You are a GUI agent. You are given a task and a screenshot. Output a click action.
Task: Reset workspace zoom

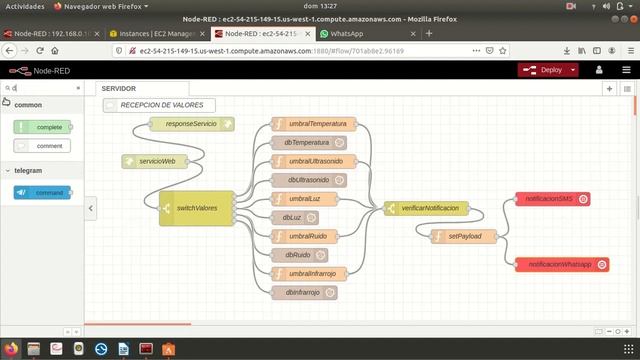(x=618, y=331)
